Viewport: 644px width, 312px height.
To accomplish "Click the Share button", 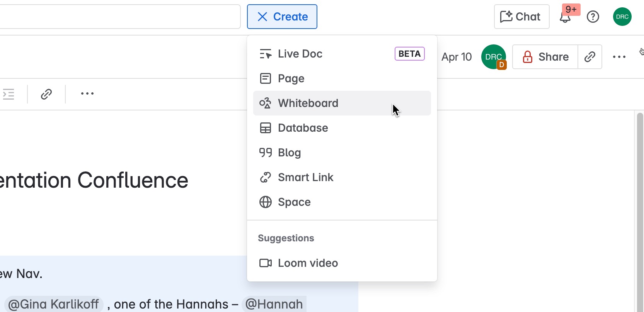I will 545,57.
